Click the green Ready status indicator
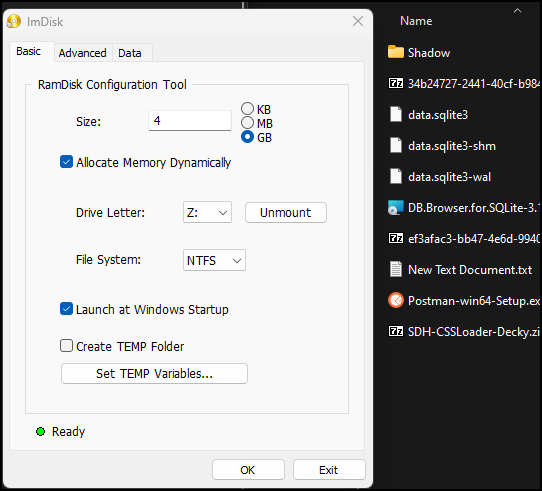Viewport: 542px width, 491px height. click(40, 432)
